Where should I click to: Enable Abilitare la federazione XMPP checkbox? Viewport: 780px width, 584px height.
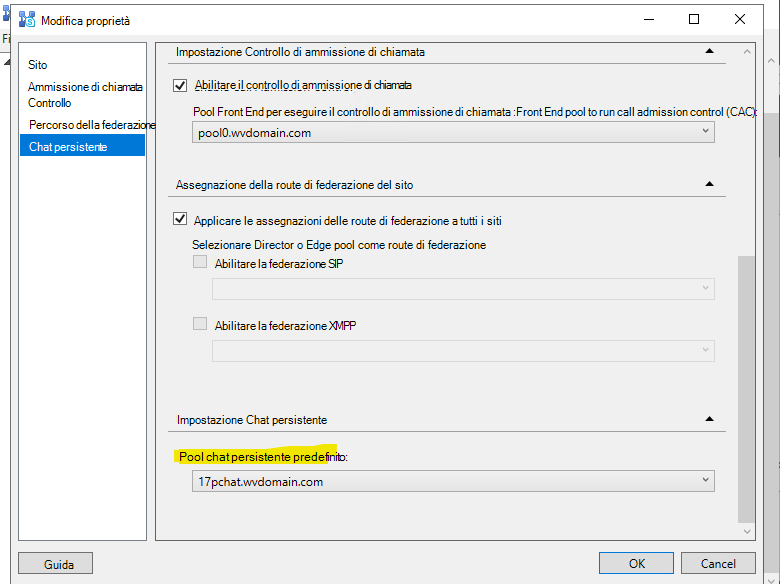200,324
